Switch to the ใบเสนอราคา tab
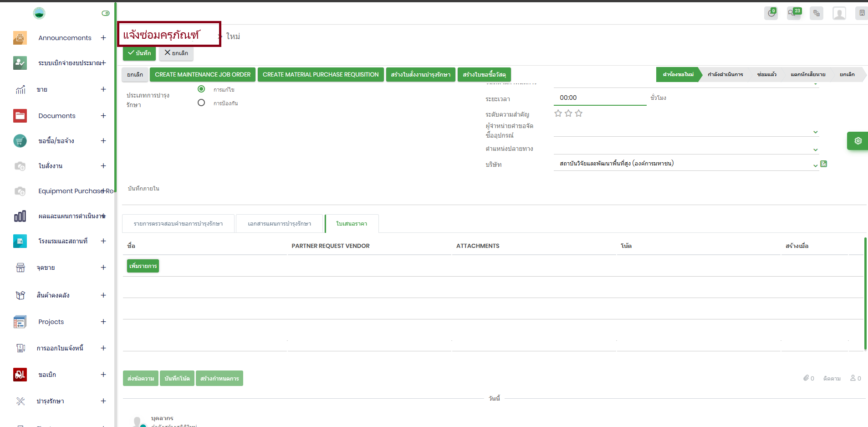 click(352, 224)
